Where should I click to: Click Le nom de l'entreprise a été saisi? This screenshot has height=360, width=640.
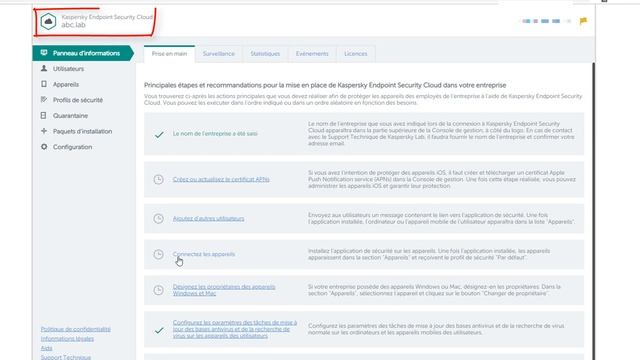coord(215,133)
